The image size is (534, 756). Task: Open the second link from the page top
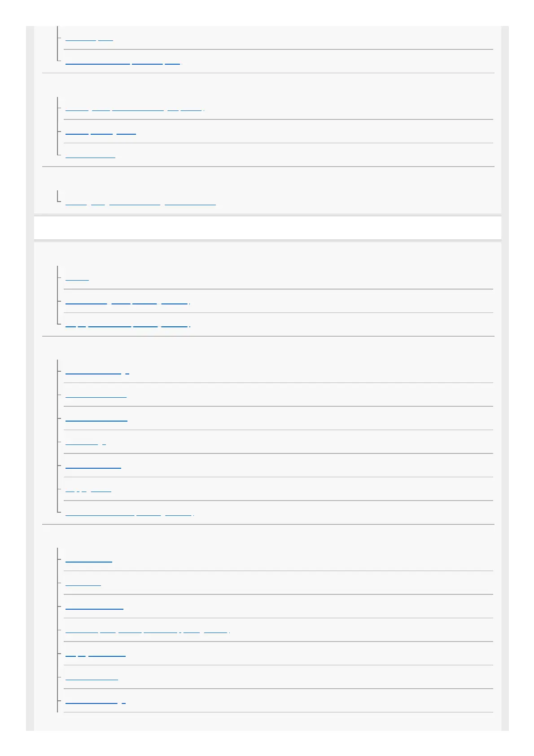pos(123,62)
